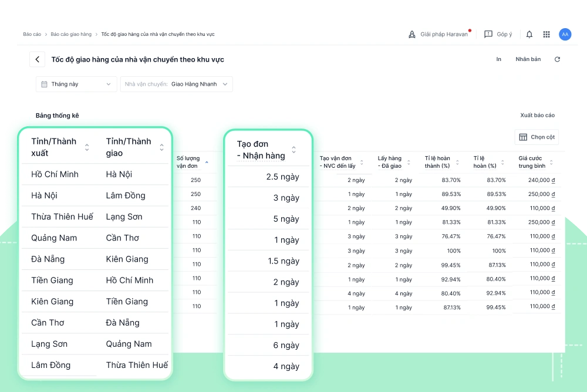This screenshot has width=587, height=392.
Task: Click Xuất báo cáo export link
Action: pyautogui.click(x=537, y=116)
